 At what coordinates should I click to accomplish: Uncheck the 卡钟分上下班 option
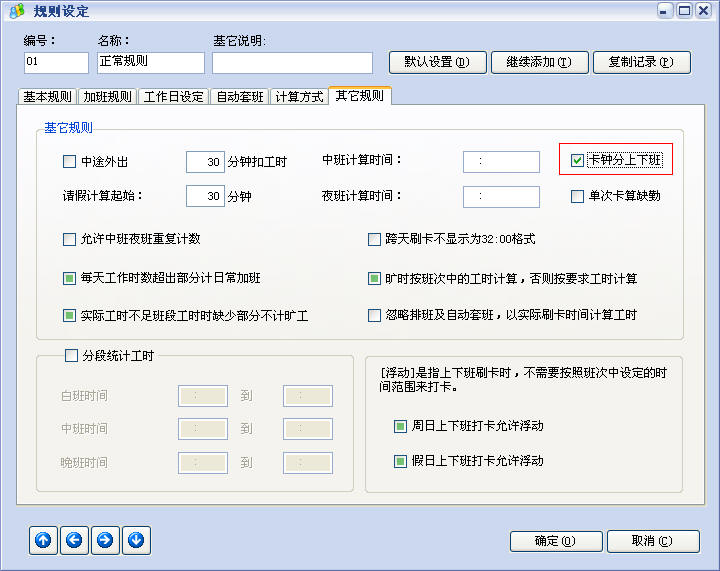pos(577,160)
